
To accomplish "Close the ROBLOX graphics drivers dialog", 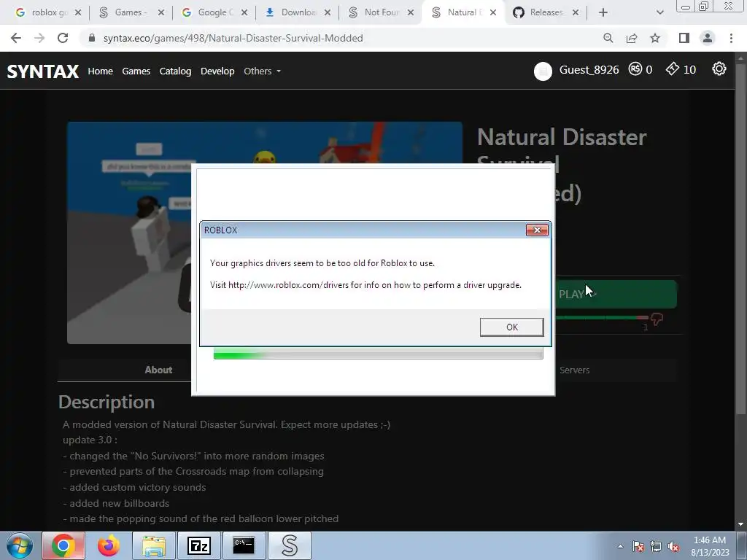I will (537, 230).
